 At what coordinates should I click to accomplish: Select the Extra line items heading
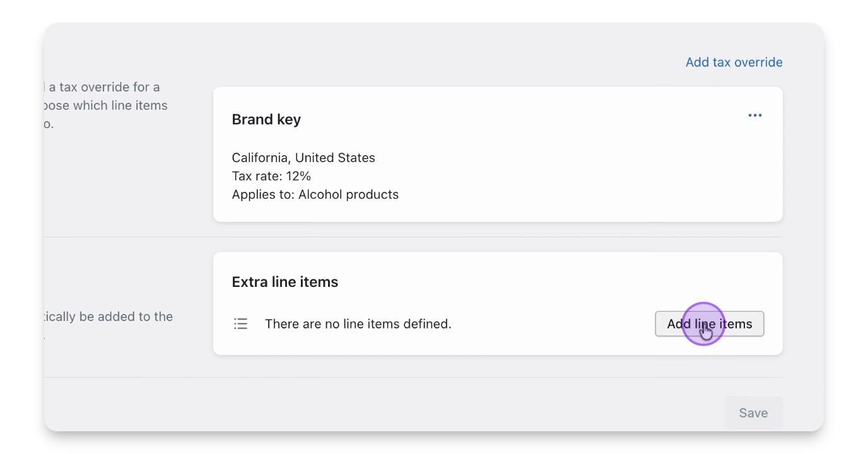tap(284, 282)
